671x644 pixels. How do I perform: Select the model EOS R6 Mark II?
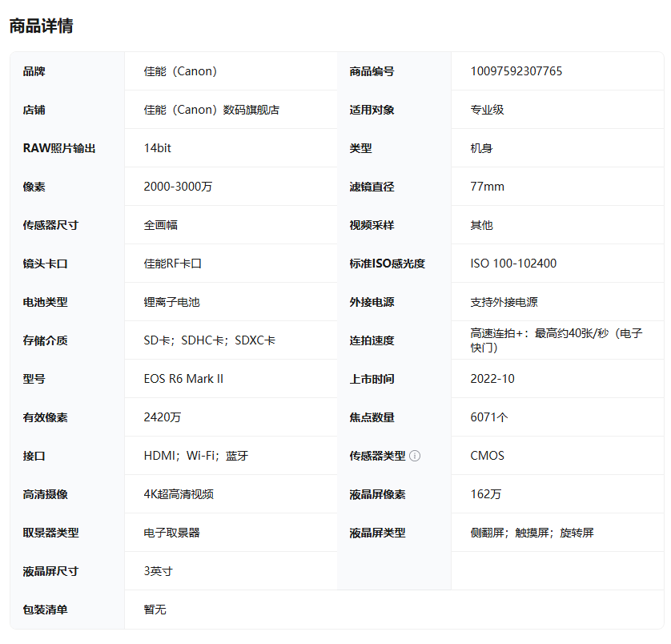tap(183, 379)
